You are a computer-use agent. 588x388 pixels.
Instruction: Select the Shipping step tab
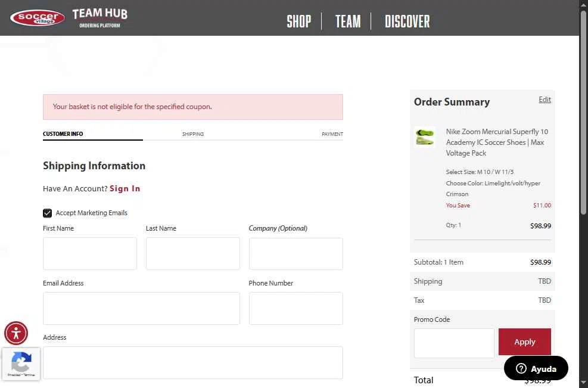coord(193,134)
